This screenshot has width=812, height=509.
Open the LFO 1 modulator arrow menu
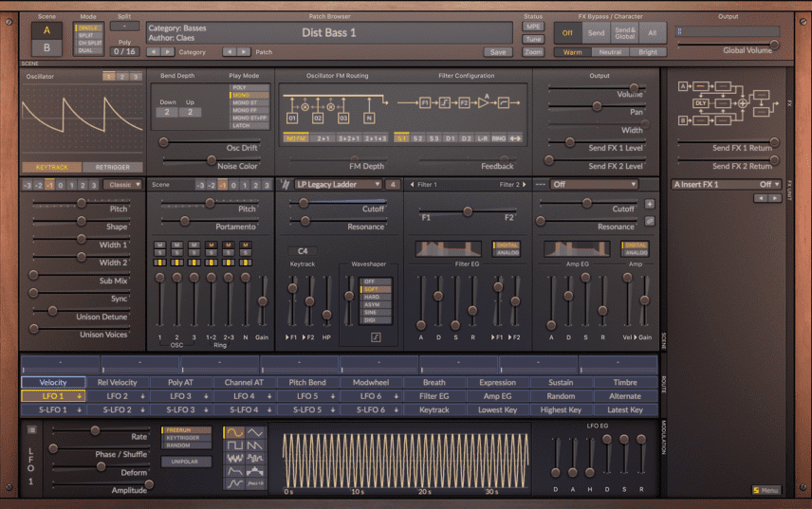[x=80, y=396]
